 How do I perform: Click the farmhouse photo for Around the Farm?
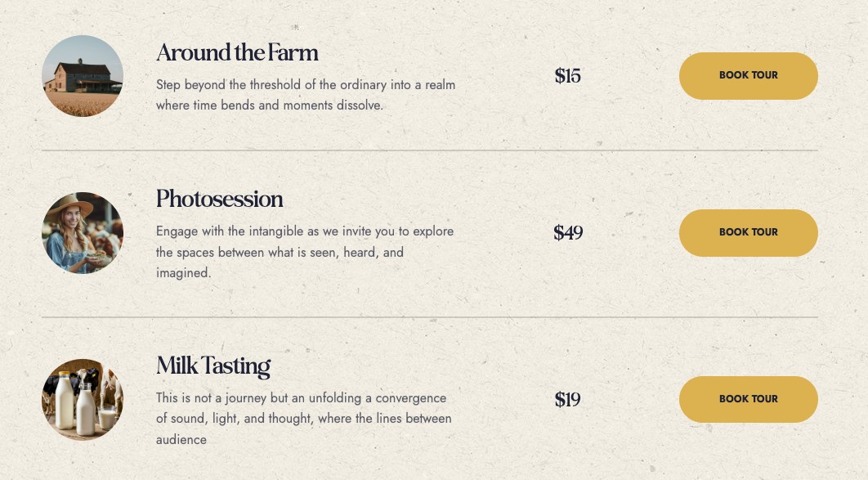(x=83, y=76)
